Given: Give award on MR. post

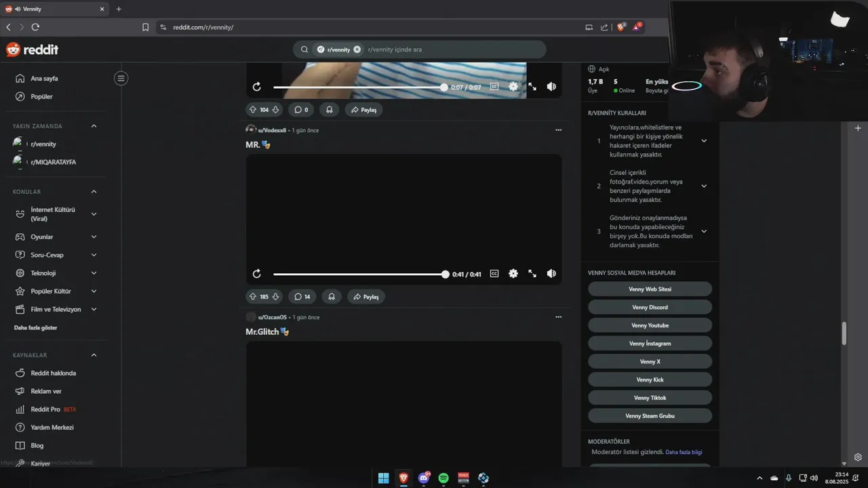Looking at the screenshot, I should click(x=332, y=297).
